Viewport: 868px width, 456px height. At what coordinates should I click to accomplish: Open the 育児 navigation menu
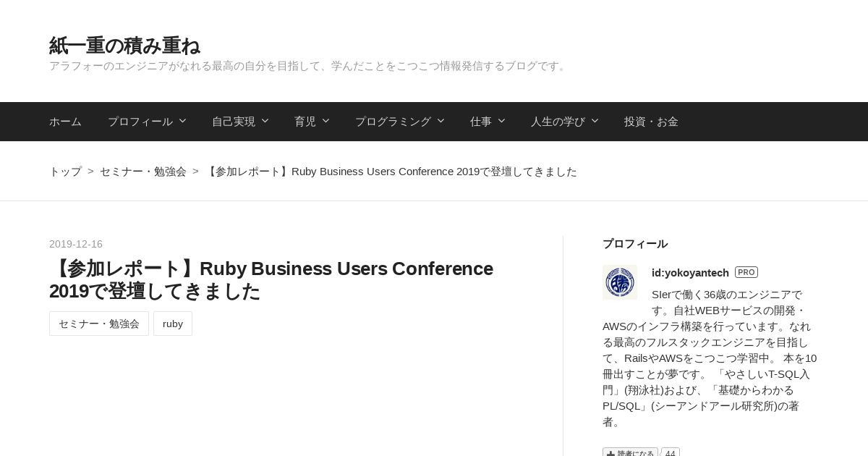[x=305, y=122]
